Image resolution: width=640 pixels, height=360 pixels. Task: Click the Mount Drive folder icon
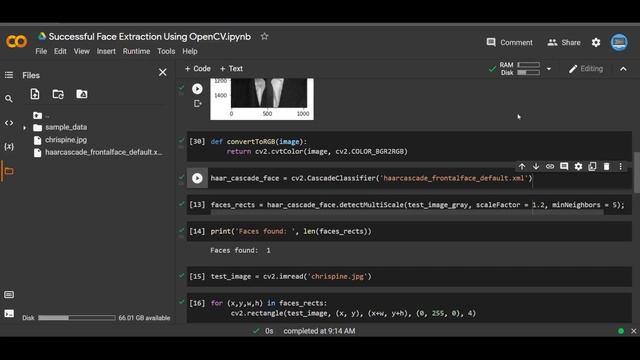(82, 94)
